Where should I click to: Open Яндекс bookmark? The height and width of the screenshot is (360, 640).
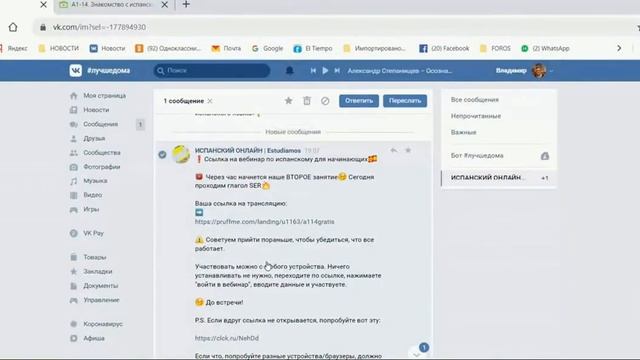(14, 48)
